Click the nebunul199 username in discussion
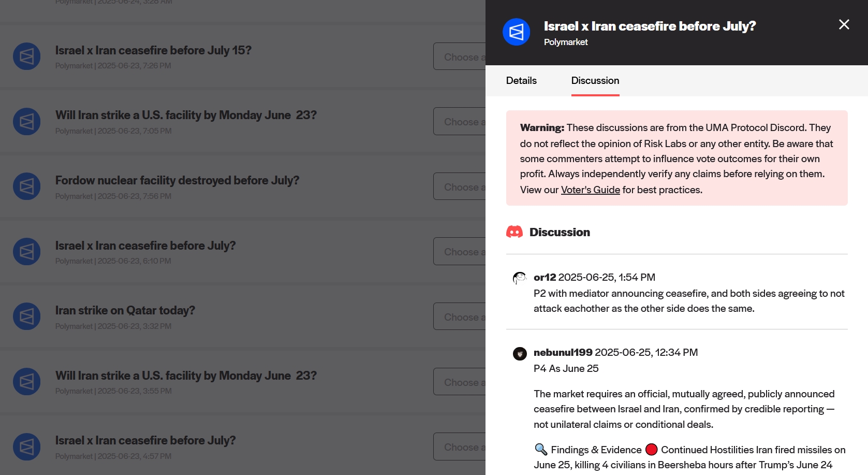 coord(563,353)
